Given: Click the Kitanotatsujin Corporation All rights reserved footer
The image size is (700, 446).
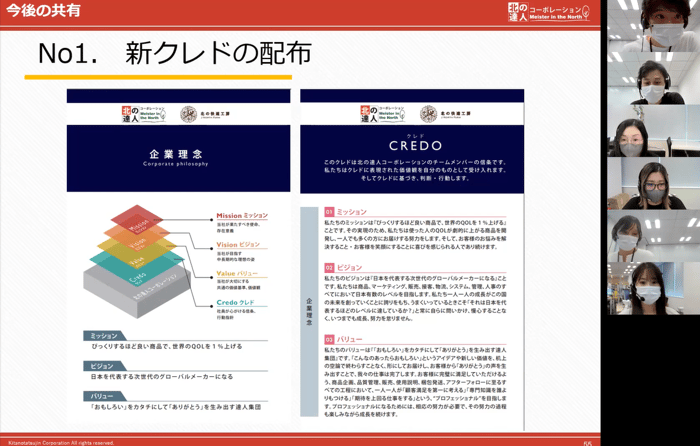Looking at the screenshot, I should click(61, 443).
